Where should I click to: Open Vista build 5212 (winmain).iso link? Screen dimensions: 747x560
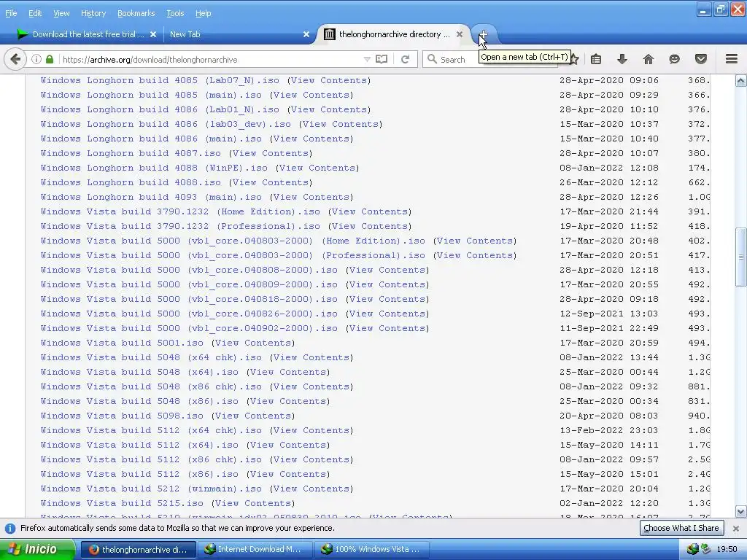tap(152, 489)
